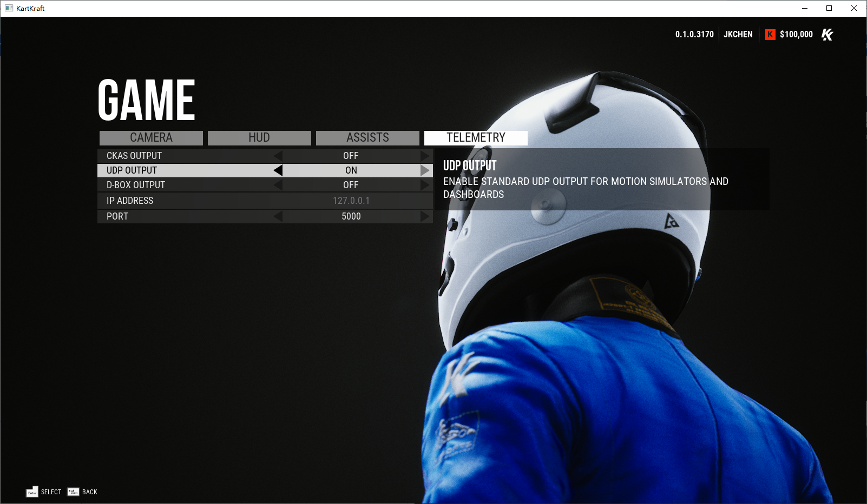Toggle the CKAS OUTPUT OFF value
867x504 pixels.
pyautogui.click(x=351, y=156)
